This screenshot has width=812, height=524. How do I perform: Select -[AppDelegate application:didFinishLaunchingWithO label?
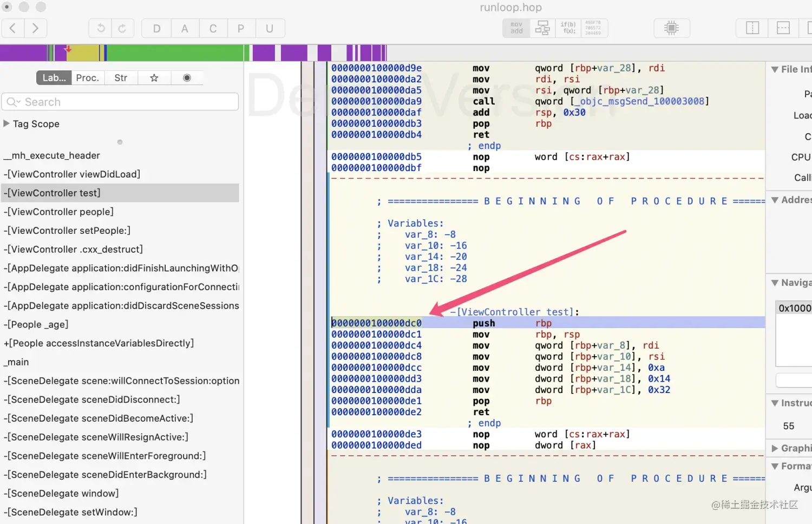point(120,268)
